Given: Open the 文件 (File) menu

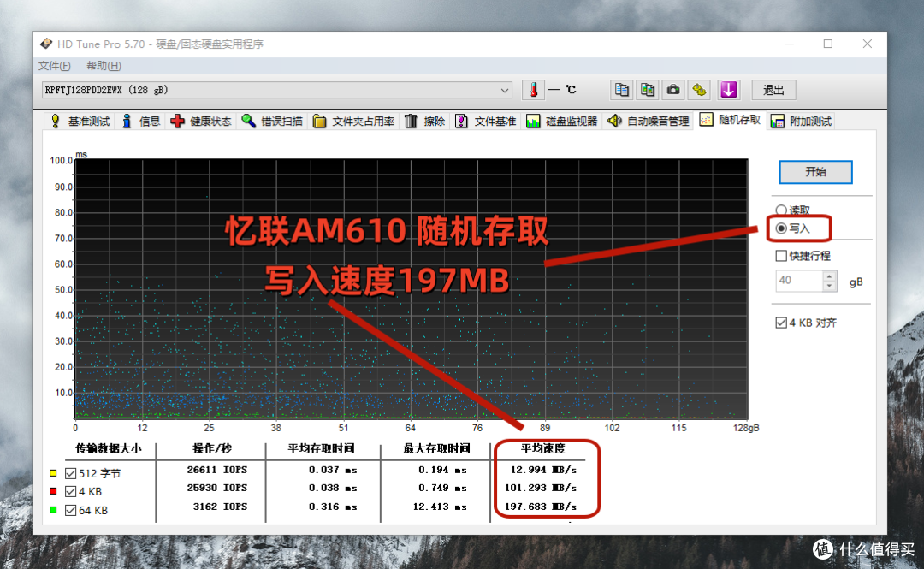Looking at the screenshot, I should [53, 66].
